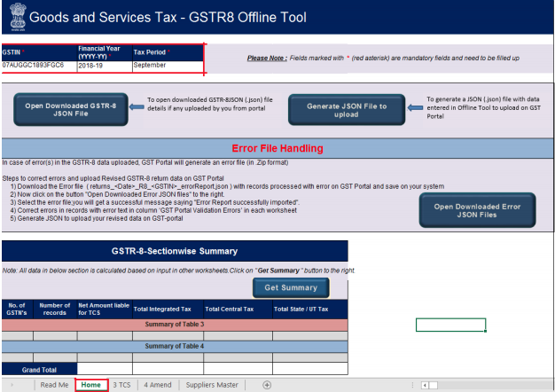This screenshot has width=555, height=392.
Task: Switch to the 3 TCS sheet tab
Action: coord(121,385)
